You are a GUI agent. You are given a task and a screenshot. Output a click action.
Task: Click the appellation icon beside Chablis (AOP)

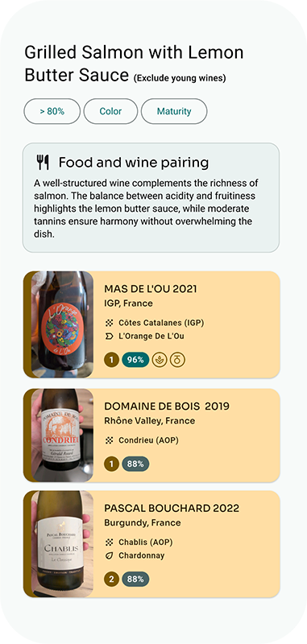tap(109, 542)
